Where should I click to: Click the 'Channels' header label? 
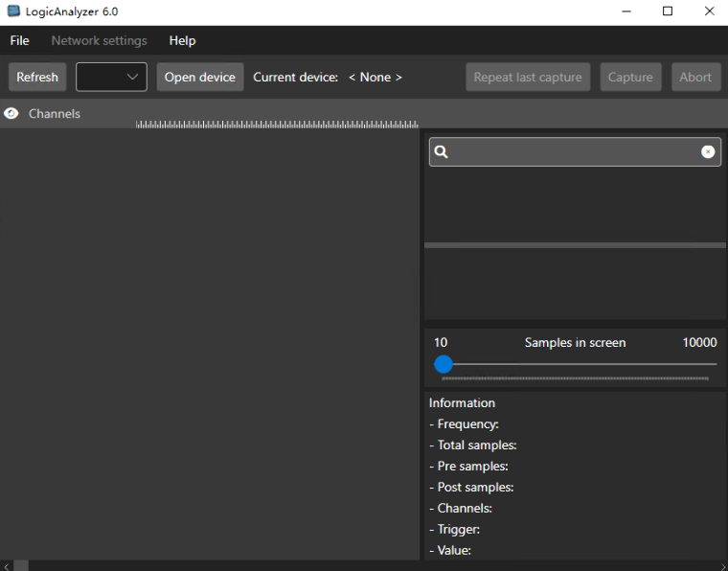tap(55, 114)
